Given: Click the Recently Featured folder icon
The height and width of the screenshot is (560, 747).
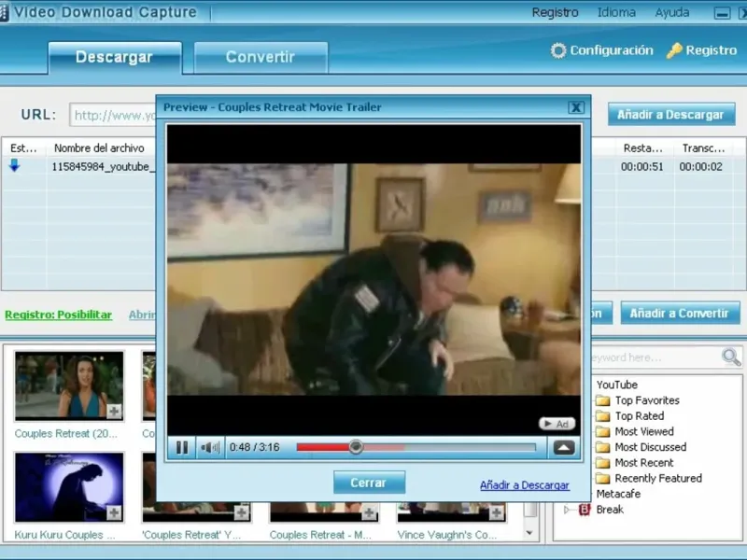Looking at the screenshot, I should (x=603, y=478).
